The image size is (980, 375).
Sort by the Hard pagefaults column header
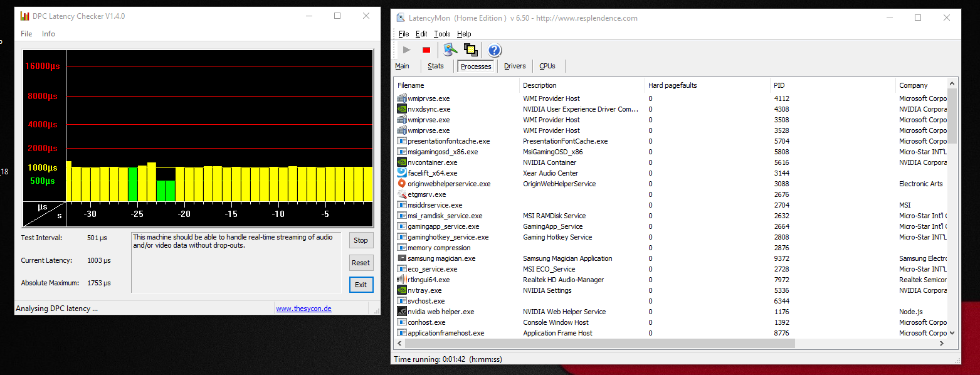(707, 85)
